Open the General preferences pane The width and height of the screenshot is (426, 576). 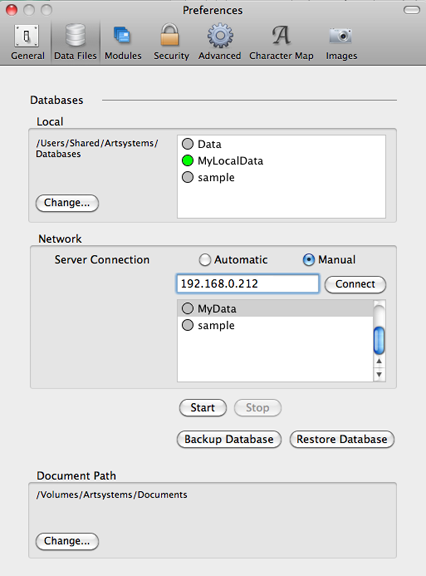[x=27, y=43]
